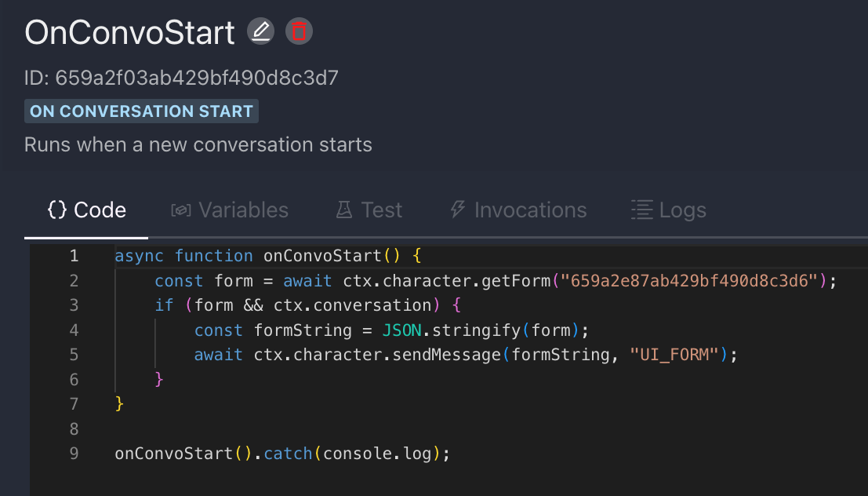Viewport: 868px width, 496px height.
Task: Click the flask icon for Test
Action: pos(344,210)
